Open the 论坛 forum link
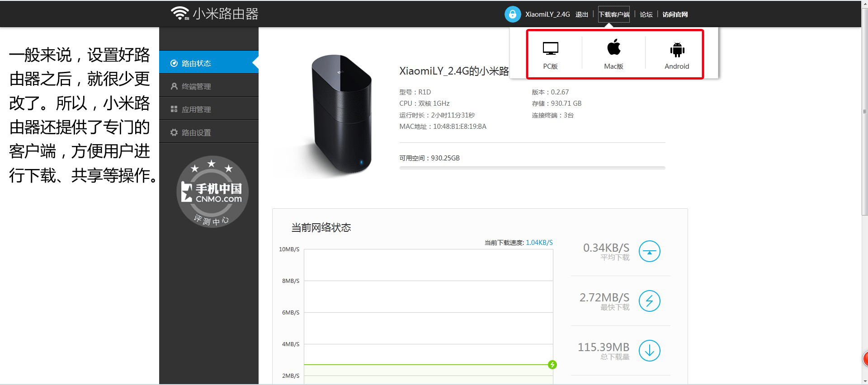868x385 pixels. pos(646,14)
